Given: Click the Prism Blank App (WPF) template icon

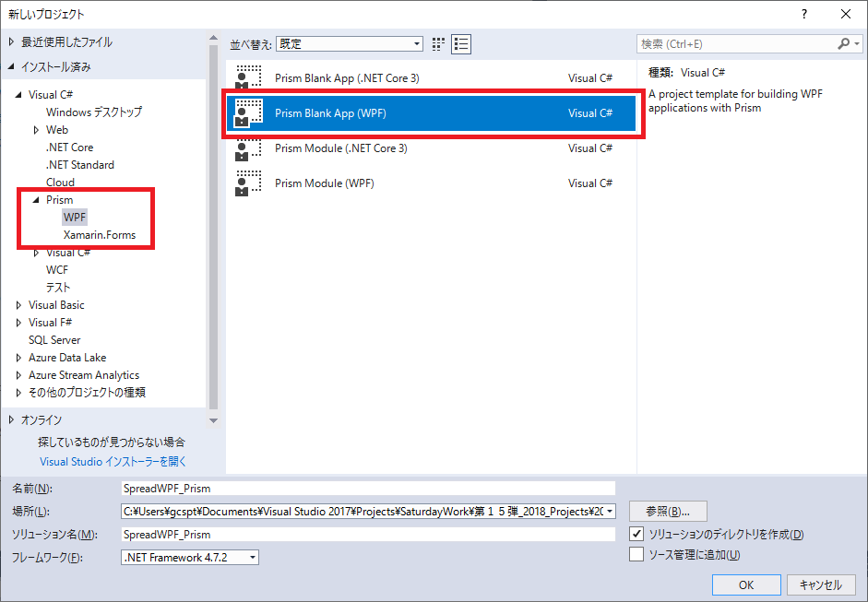Looking at the screenshot, I should point(248,112).
